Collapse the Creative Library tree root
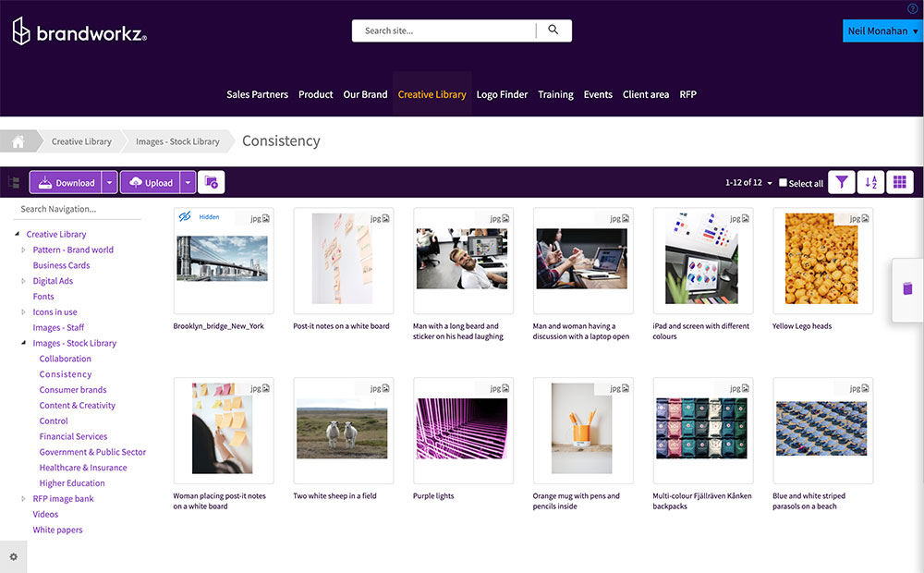This screenshot has height=573, width=924. pyautogui.click(x=17, y=234)
